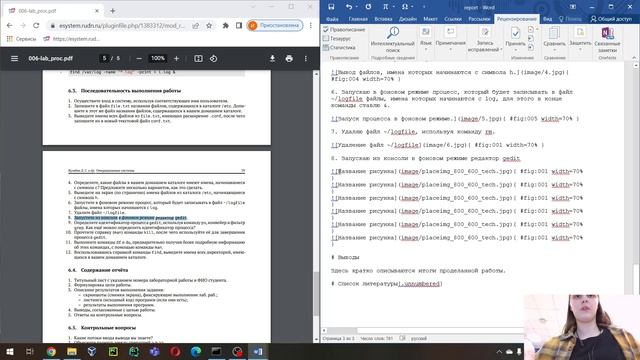Image resolution: width=640 pixels, height=360 pixels.
Task: Open the Сравнить compare dropdown
Action: click(554, 39)
